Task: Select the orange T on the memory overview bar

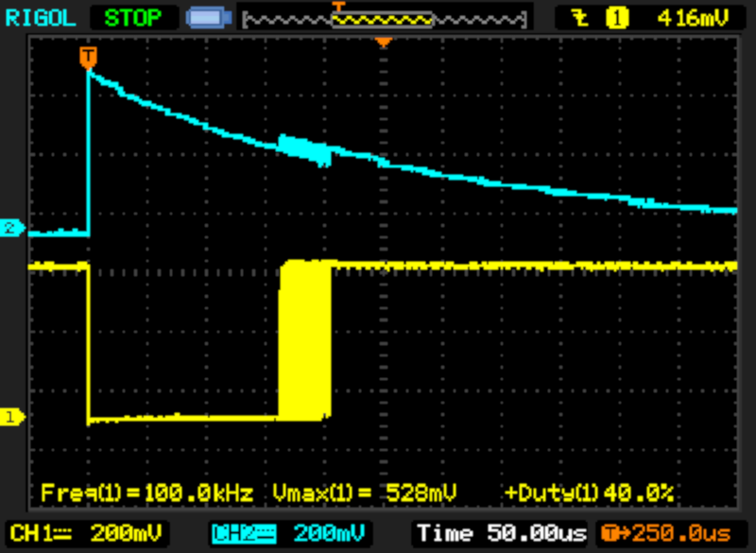Action: coord(338,7)
